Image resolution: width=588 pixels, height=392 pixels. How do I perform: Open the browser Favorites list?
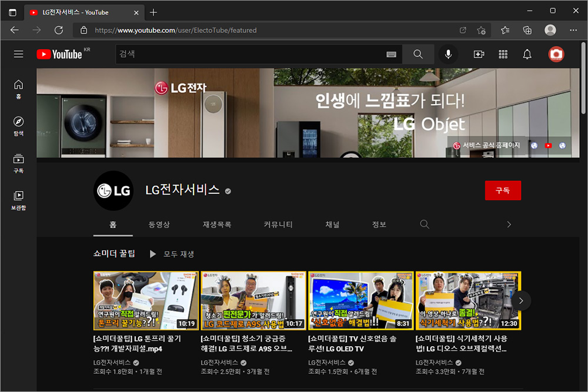(505, 30)
